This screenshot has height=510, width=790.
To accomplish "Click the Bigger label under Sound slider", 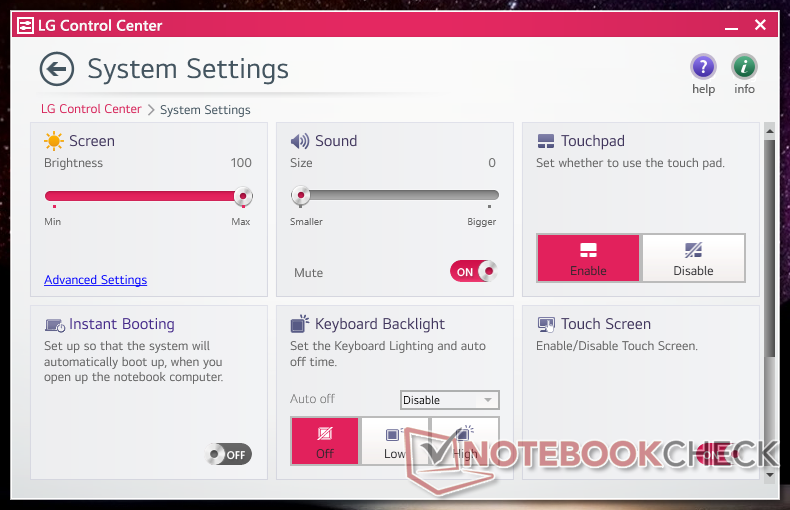I will [482, 222].
